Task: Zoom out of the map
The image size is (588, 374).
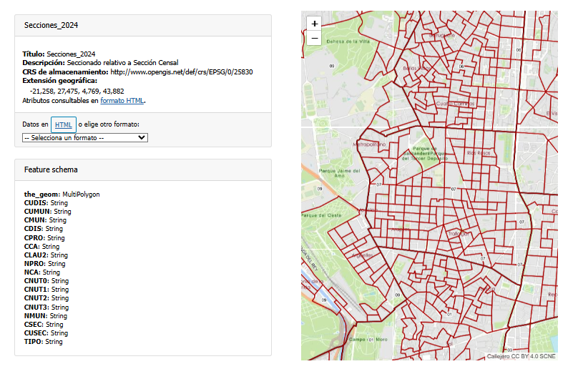Action: (x=315, y=38)
